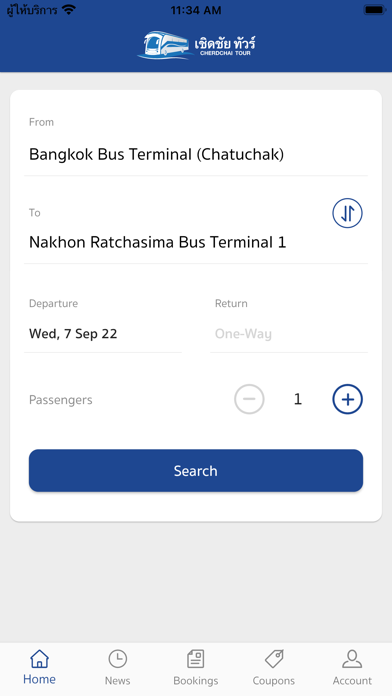Screen dimensions: 392x696
Task: Decrease passenger count with minus icon
Action: [x=249, y=399]
